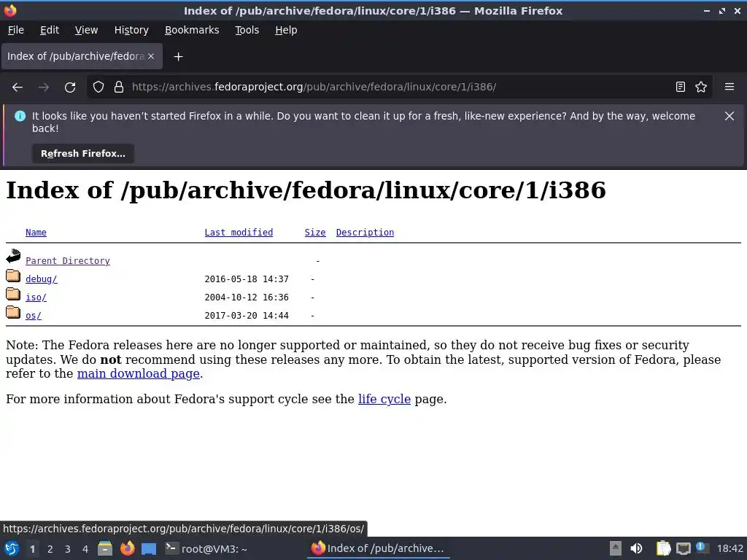
Task: Open removable media eject tray icon
Action: click(616, 548)
